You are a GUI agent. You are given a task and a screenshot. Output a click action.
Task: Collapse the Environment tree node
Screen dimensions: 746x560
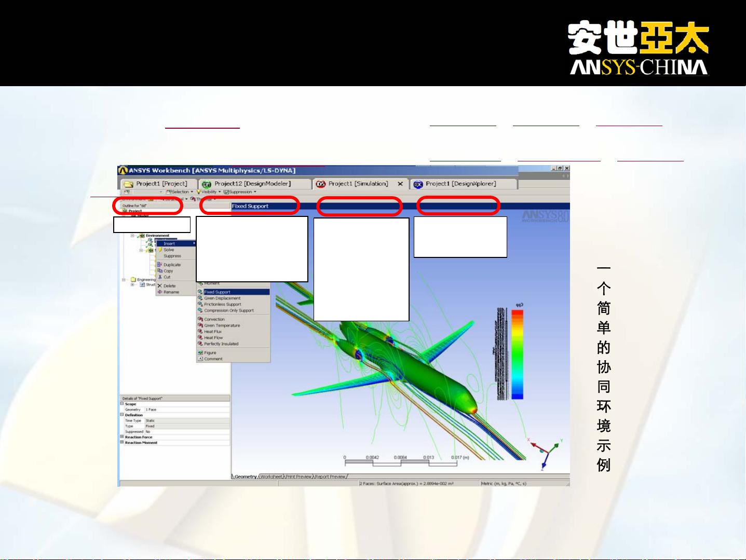pyautogui.click(x=133, y=236)
